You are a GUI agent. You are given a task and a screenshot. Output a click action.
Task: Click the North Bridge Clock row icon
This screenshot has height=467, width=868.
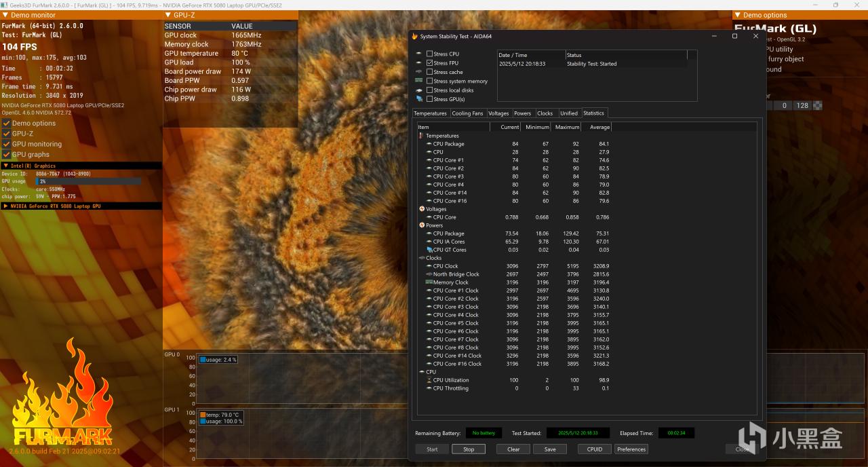429,274
